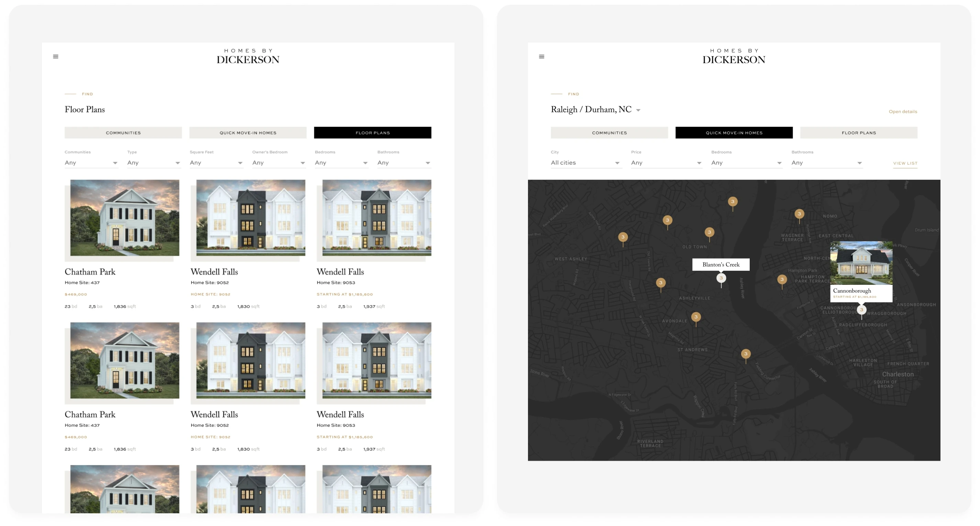Switch to Communities tab on map page
The height and width of the screenshot is (526, 980).
point(609,133)
